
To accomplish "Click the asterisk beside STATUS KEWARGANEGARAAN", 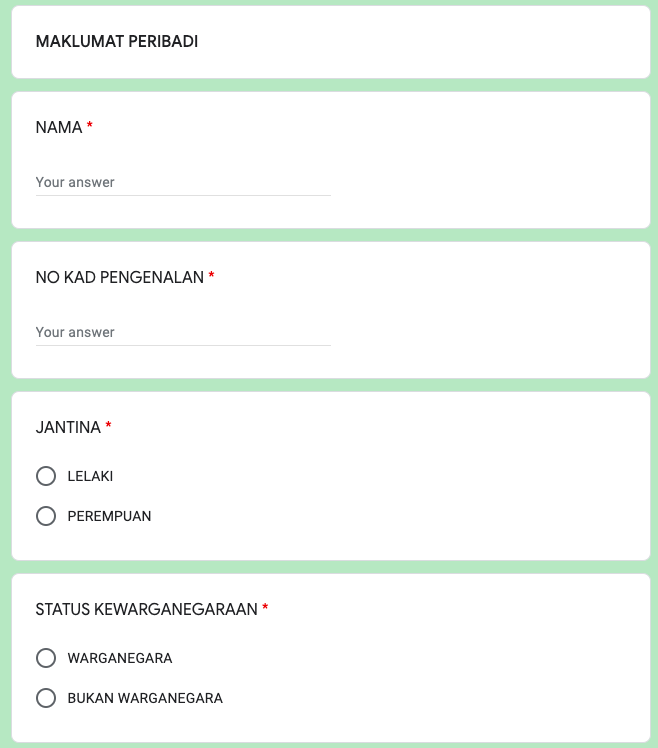I will (265, 608).
